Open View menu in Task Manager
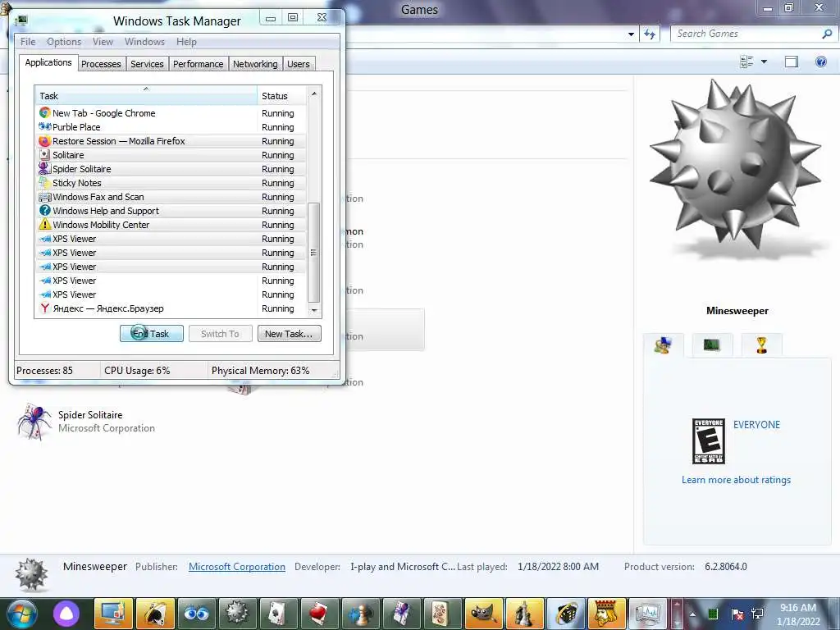Screen dimensions: 840x630 [103, 42]
